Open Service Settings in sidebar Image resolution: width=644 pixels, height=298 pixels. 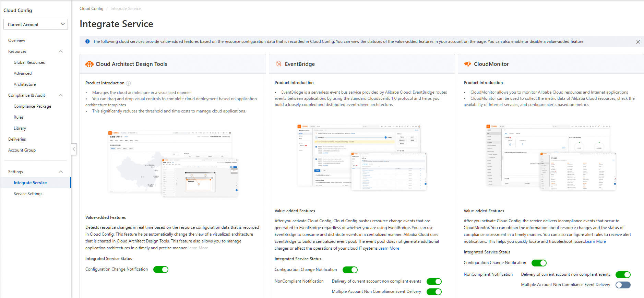pos(28,194)
